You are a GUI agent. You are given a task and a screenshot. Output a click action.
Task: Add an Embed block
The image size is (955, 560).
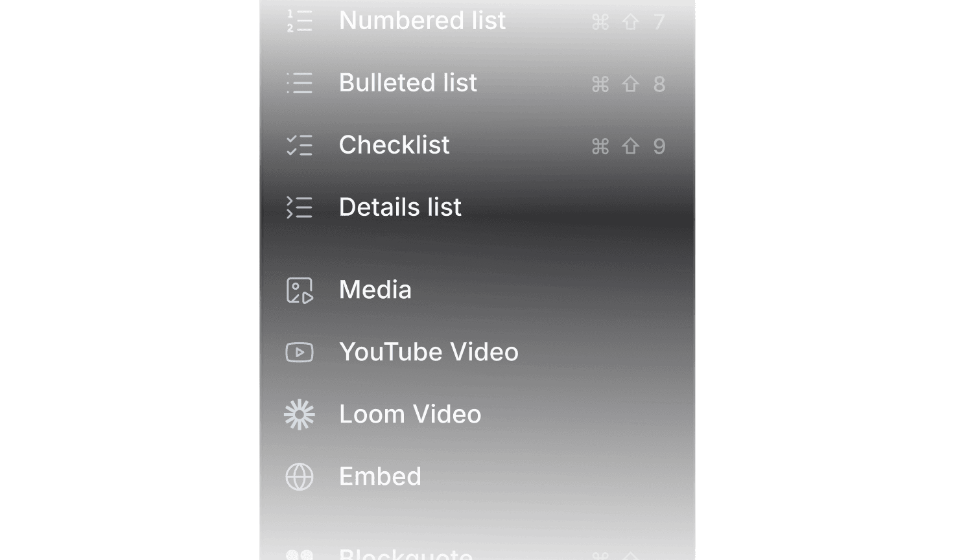(x=380, y=476)
